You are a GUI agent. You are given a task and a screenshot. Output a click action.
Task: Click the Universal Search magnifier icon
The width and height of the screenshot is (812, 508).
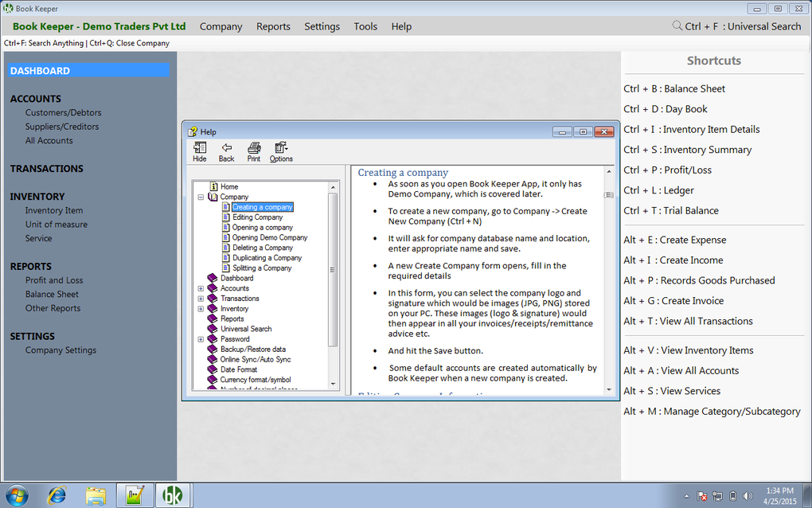(677, 25)
